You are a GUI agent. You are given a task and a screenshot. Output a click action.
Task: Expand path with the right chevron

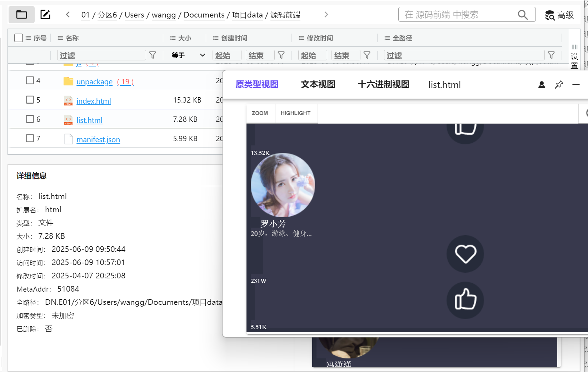tap(326, 15)
